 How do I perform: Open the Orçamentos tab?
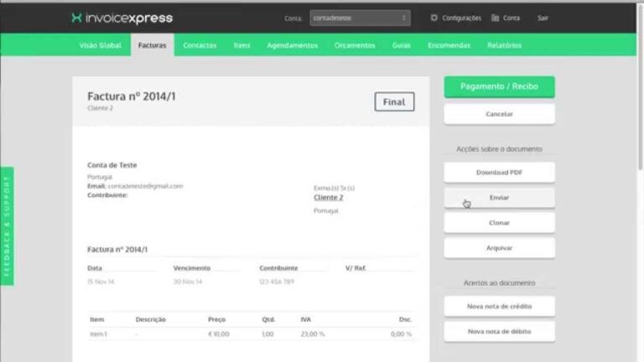coord(355,45)
